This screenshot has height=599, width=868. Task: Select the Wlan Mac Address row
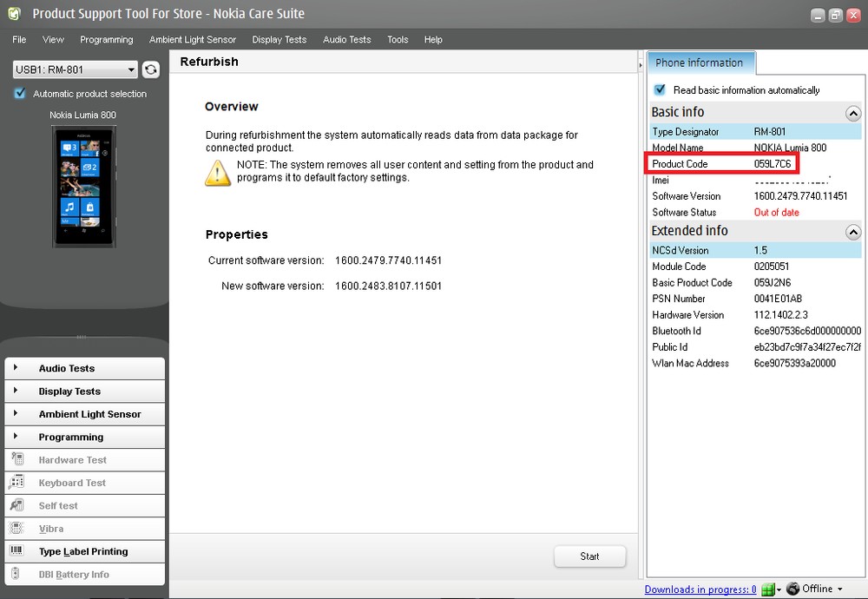tap(755, 363)
